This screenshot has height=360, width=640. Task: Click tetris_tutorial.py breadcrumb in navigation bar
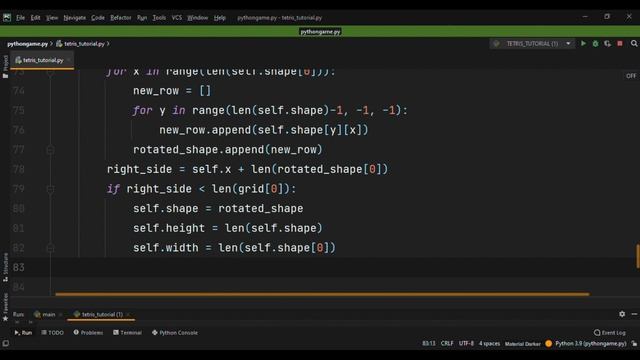click(81, 44)
